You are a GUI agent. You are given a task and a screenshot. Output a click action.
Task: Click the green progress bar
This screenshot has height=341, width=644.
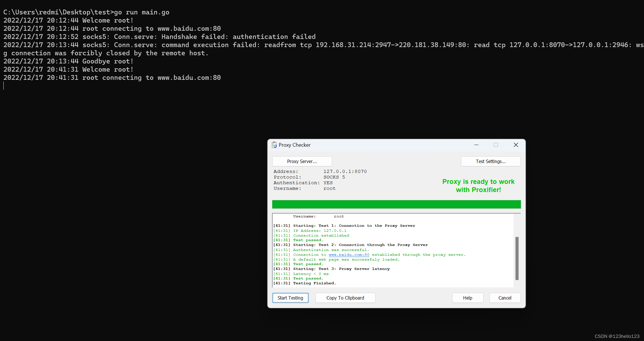click(x=396, y=204)
